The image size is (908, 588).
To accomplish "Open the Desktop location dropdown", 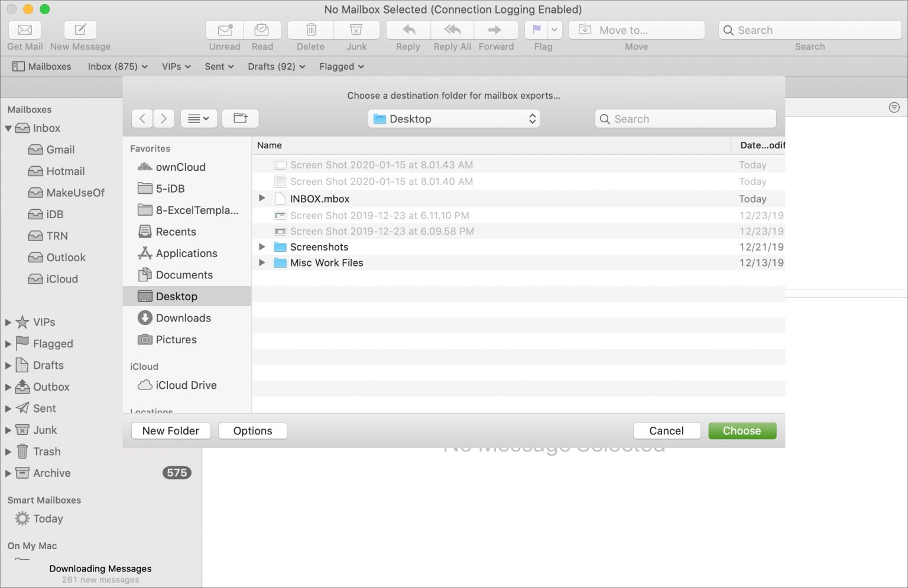I will (x=453, y=118).
